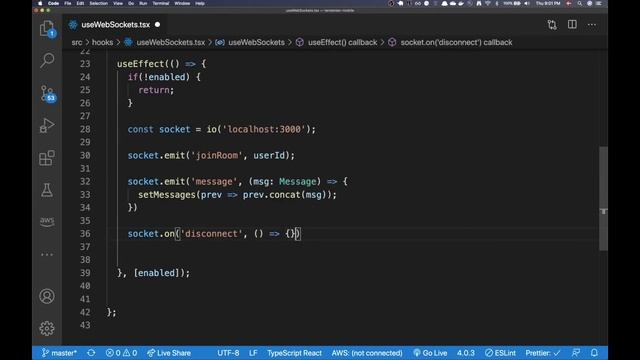Open the Source Control view

(47, 93)
